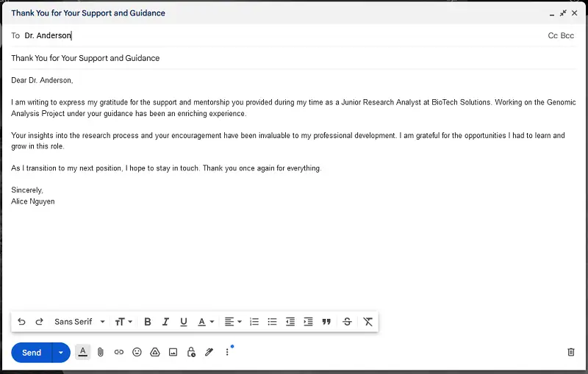Viewport: 588px width, 374px height.
Task: Click the paragraph starting 'Your insights into'
Action: [x=288, y=140]
